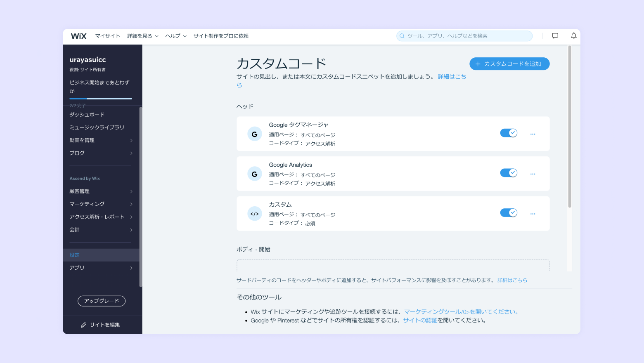This screenshot has height=363, width=644.
Task: Click the Ascend by Wix label
Action: pos(85,179)
